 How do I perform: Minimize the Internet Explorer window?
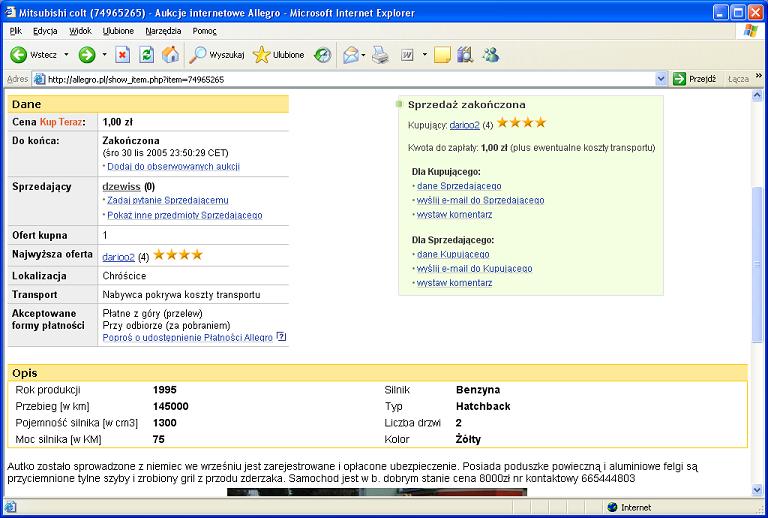[x=720, y=12]
